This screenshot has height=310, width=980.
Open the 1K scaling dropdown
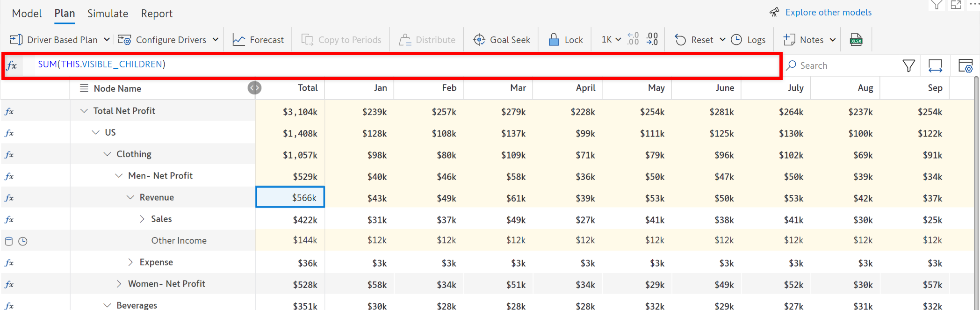[611, 40]
